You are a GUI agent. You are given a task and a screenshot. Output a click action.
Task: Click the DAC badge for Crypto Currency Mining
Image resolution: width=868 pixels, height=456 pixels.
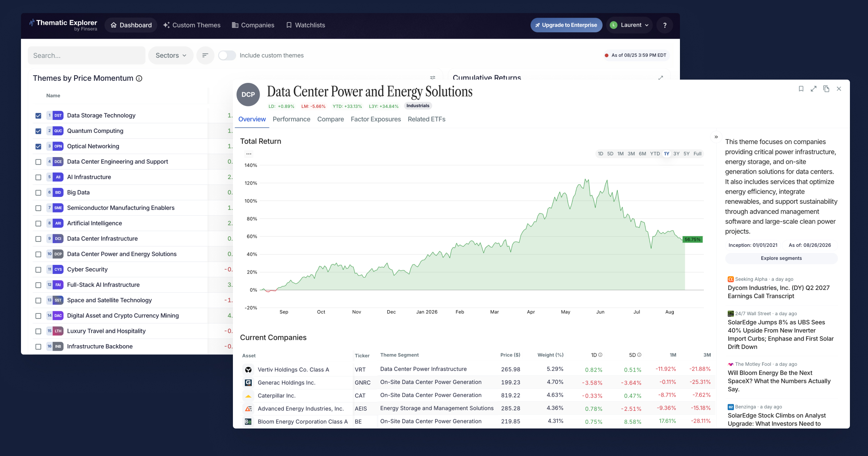click(58, 316)
